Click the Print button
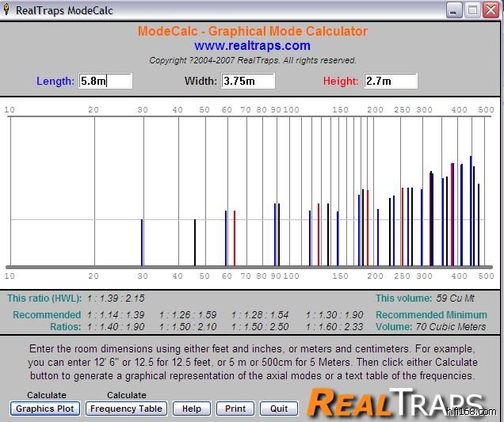The image size is (504, 422). pos(235,409)
